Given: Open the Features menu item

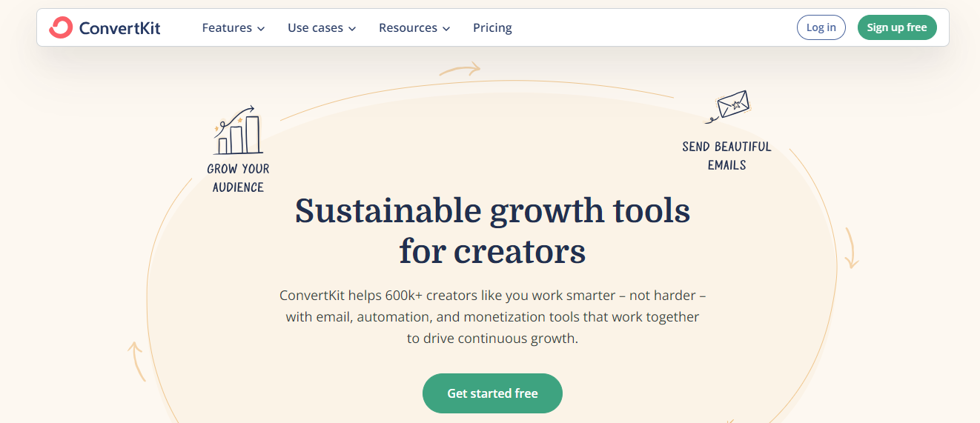Looking at the screenshot, I should 227,28.
